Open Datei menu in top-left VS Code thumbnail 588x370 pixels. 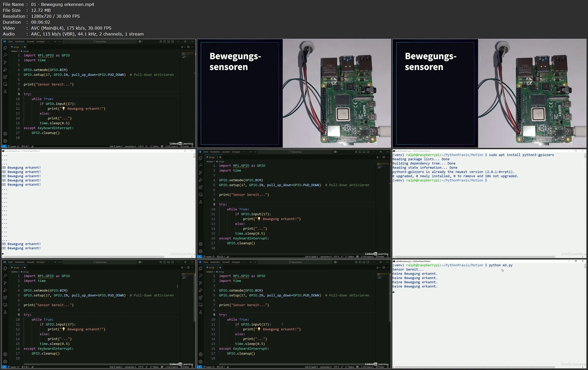(10, 41)
